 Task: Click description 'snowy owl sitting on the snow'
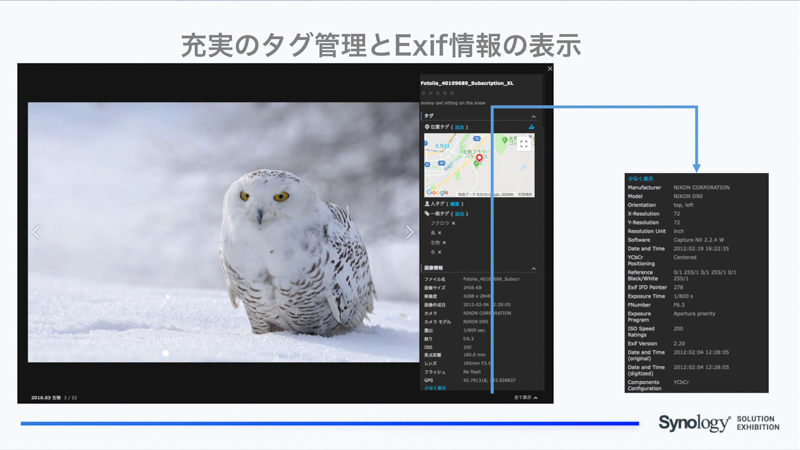click(453, 103)
